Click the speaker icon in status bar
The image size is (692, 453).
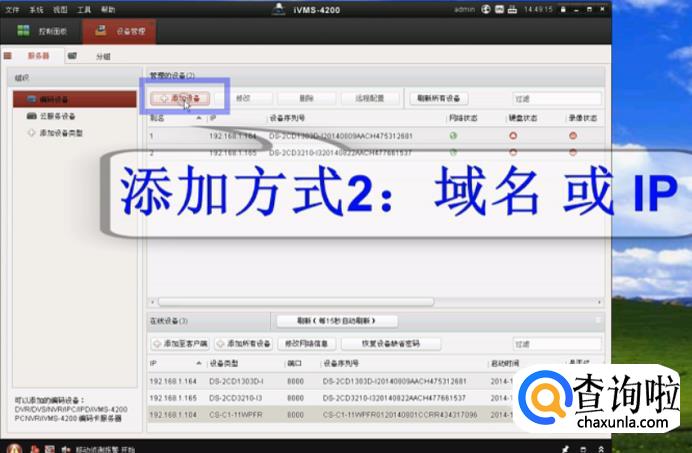[66, 449]
